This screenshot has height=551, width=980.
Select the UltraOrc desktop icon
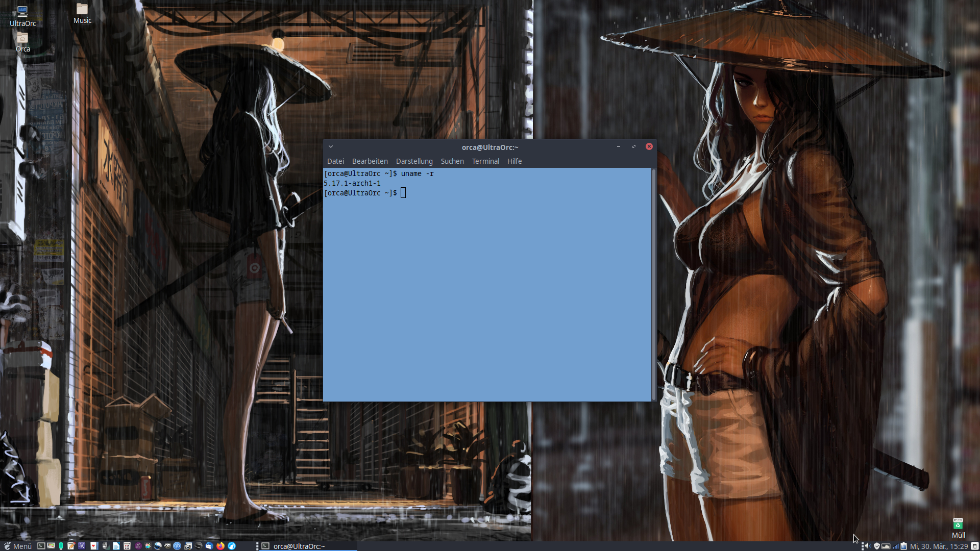[22, 16]
